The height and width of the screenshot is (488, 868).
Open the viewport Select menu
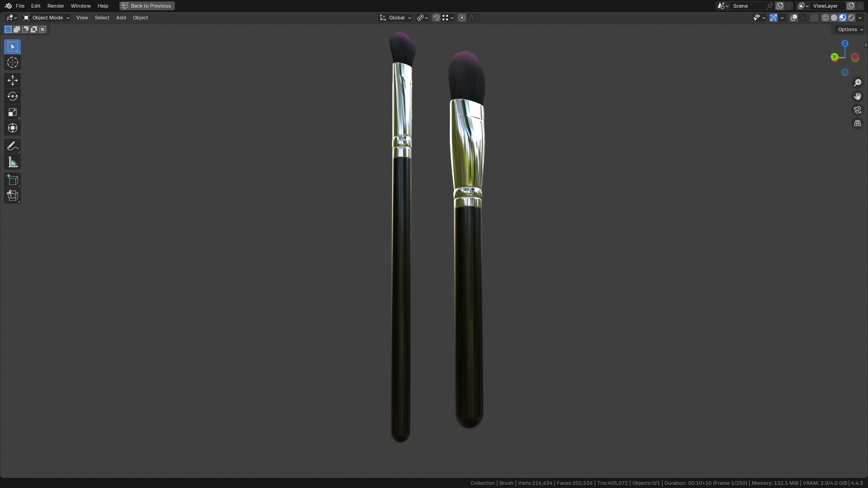tap(102, 18)
